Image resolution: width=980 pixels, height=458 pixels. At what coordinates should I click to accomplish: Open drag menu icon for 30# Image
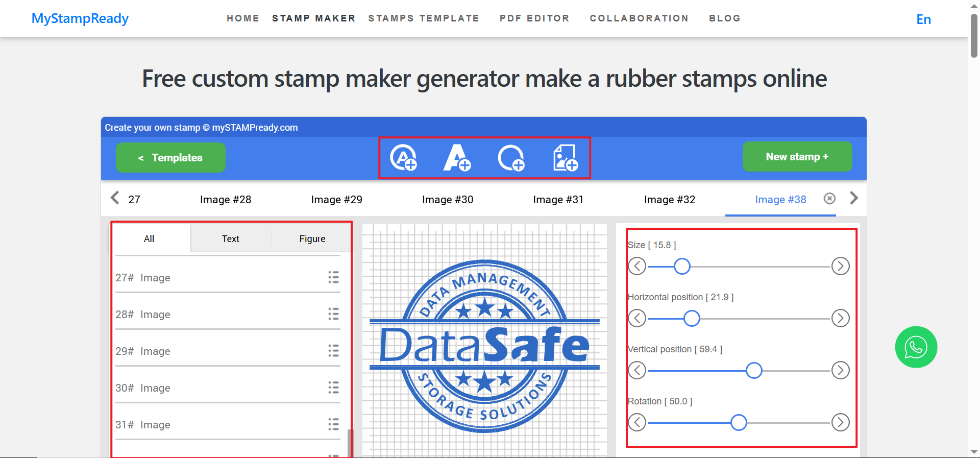click(x=333, y=388)
